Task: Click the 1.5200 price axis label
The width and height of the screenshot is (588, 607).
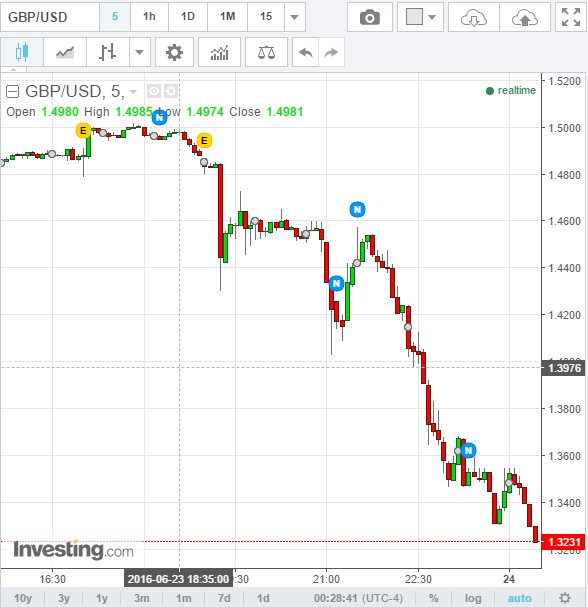Action: click(564, 81)
